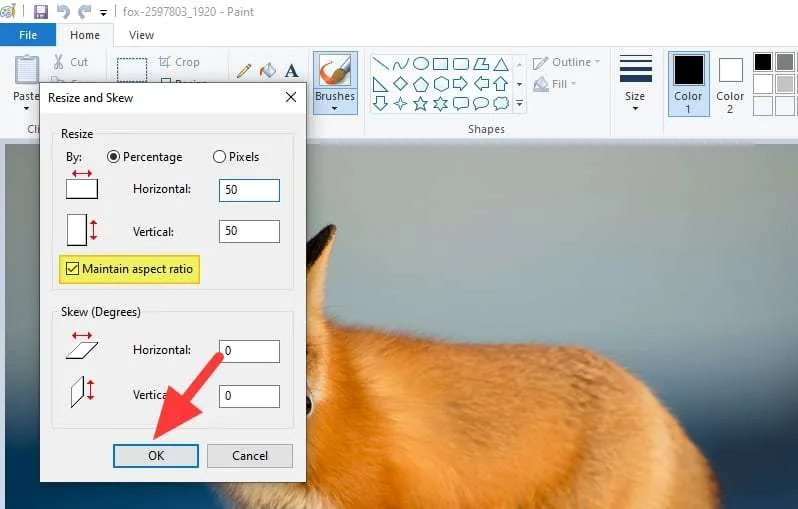
Task: Pick the Polygon shape
Action: click(481, 64)
